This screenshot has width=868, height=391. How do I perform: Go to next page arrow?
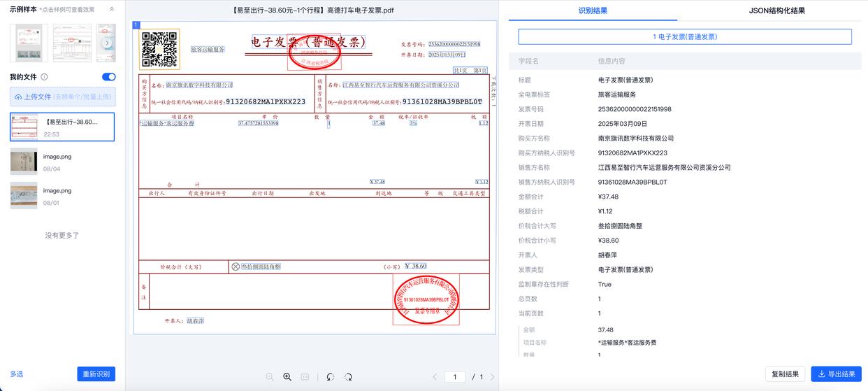pos(492,377)
